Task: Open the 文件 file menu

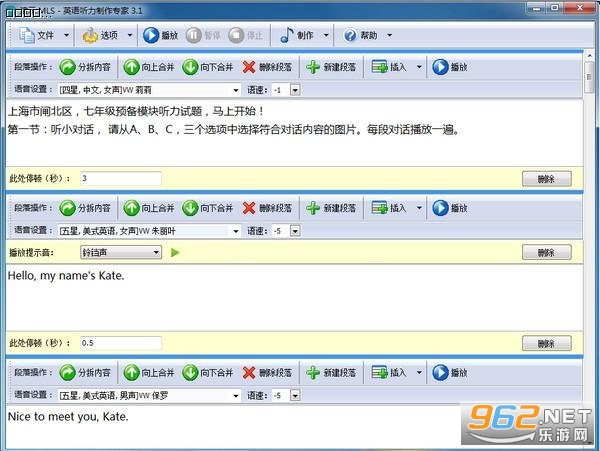Action: (x=36, y=35)
